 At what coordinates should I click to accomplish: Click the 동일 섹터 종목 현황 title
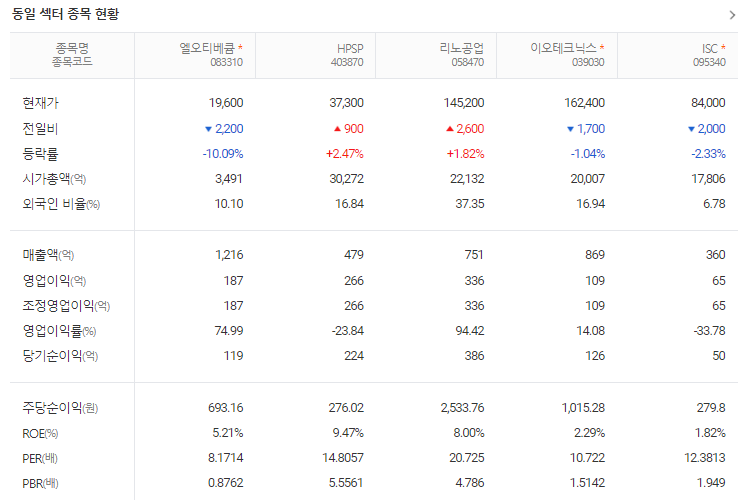click(65, 14)
